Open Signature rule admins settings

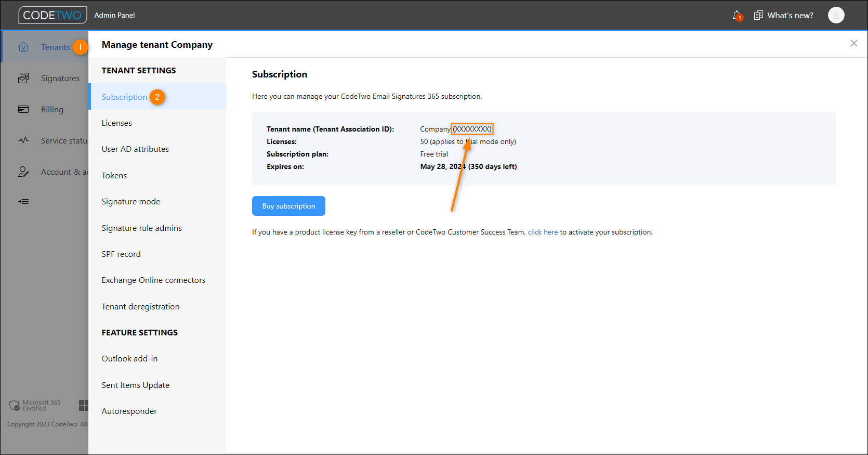[x=157, y=228]
